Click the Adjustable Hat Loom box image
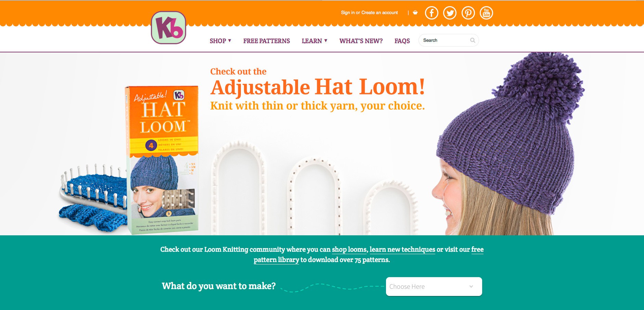Image resolution: width=644 pixels, height=310 pixels. [x=162, y=160]
